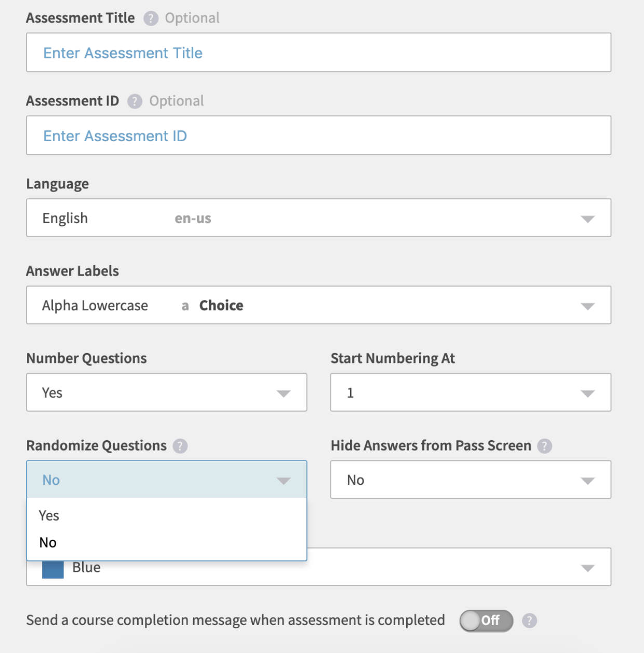Open the Language dropdown

pyautogui.click(x=318, y=218)
